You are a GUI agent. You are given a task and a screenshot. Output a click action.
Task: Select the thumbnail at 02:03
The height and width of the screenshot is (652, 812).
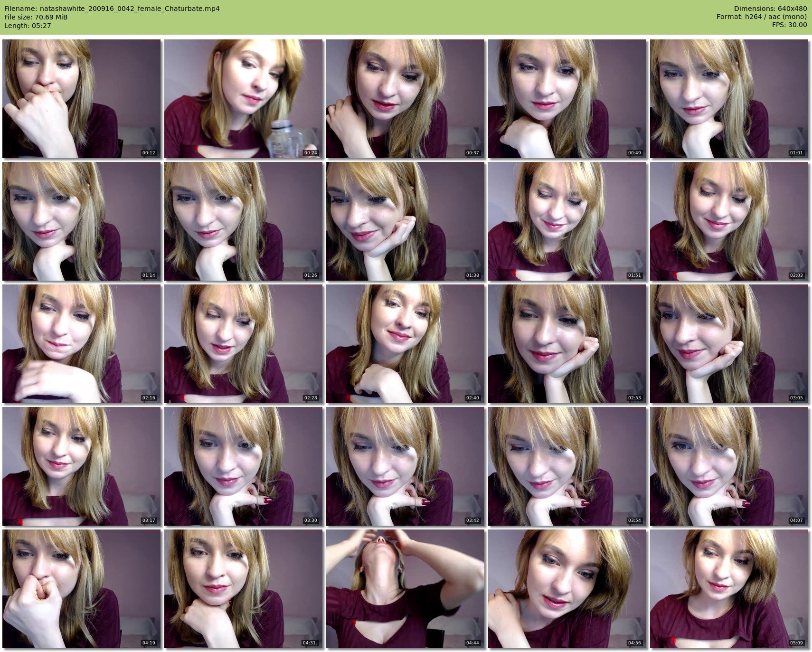[x=729, y=221]
